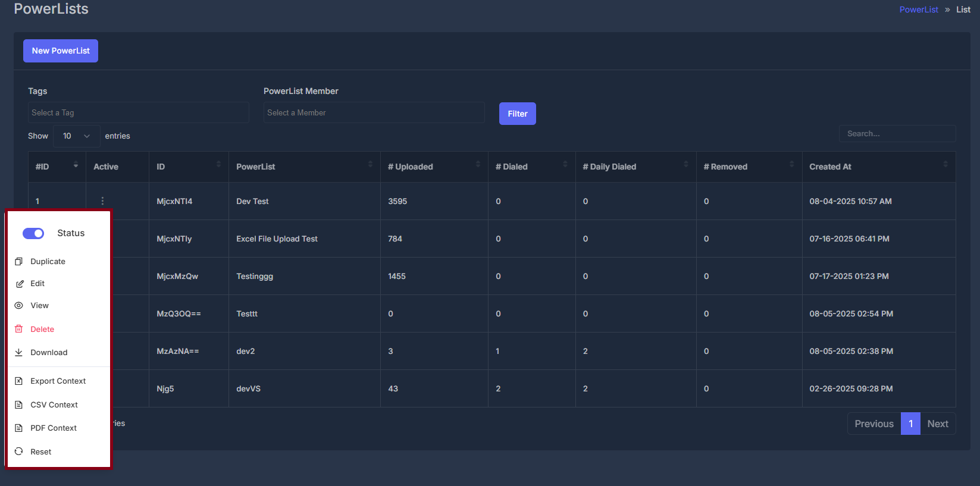Click the Testtt PowerList name
The width and height of the screenshot is (980, 486).
247,313
